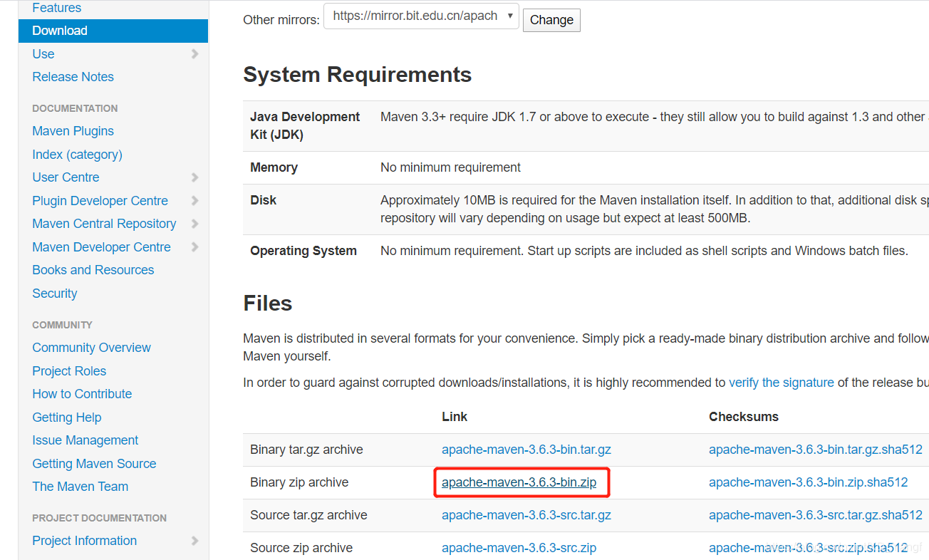Open Issue Management link
The image size is (929, 560).
tap(85, 440)
